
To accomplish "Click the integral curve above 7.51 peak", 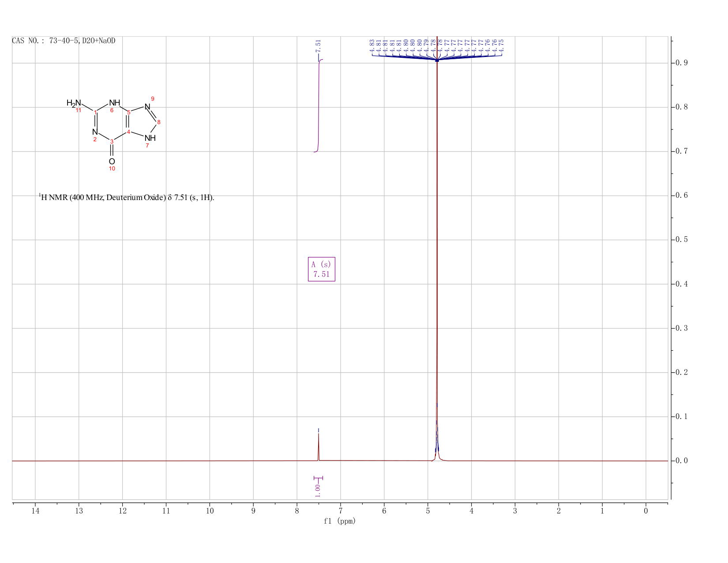I will pos(319,106).
